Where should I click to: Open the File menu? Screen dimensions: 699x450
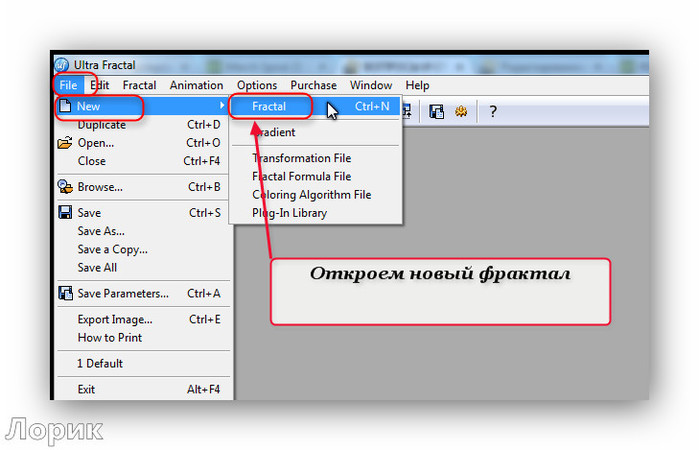67,86
